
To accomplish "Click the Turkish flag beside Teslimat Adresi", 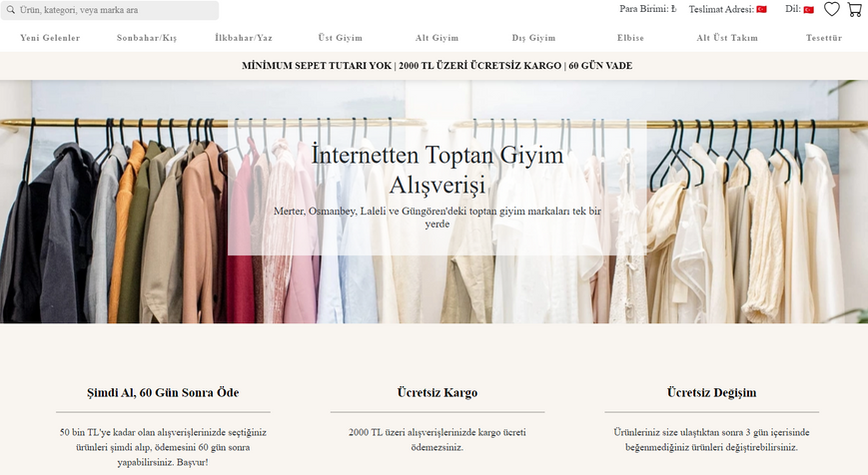I will coord(761,10).
